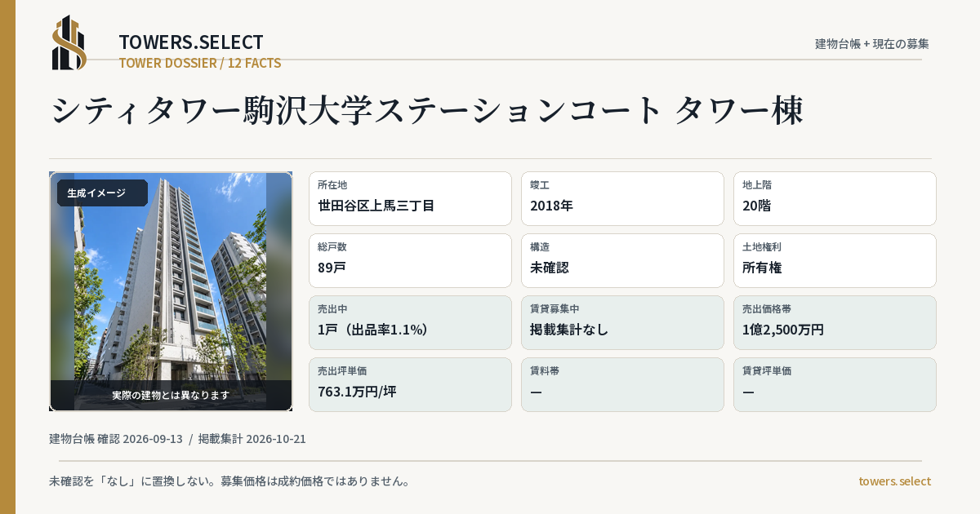Select the 売出中 1戸 listing-rate card
Screen dimensions: 980x514
tap(410, 322)
